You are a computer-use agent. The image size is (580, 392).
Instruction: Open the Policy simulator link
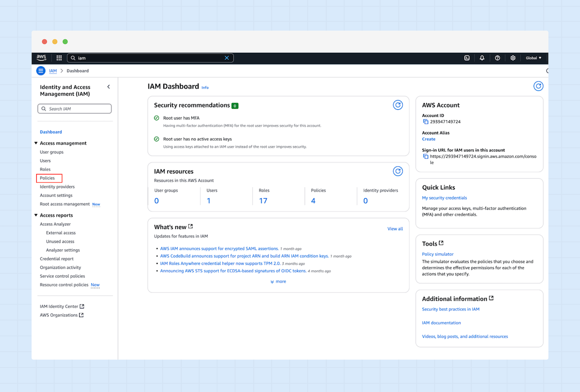coord(438,254)
